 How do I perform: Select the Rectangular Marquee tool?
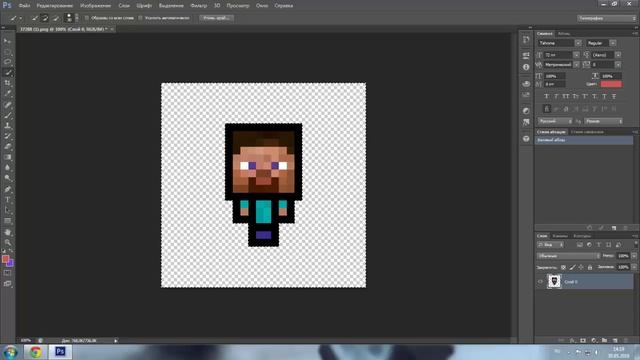point(7,51)
